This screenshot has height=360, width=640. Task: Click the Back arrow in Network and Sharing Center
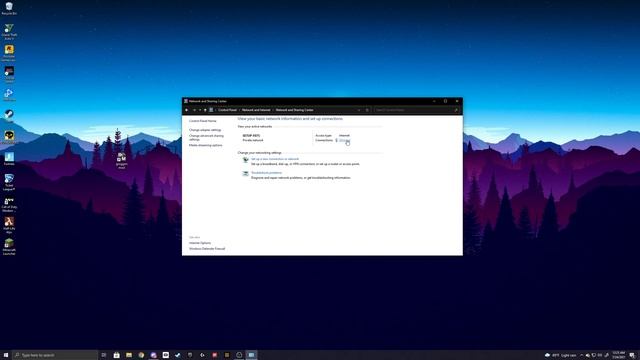[x=187, y=110]
